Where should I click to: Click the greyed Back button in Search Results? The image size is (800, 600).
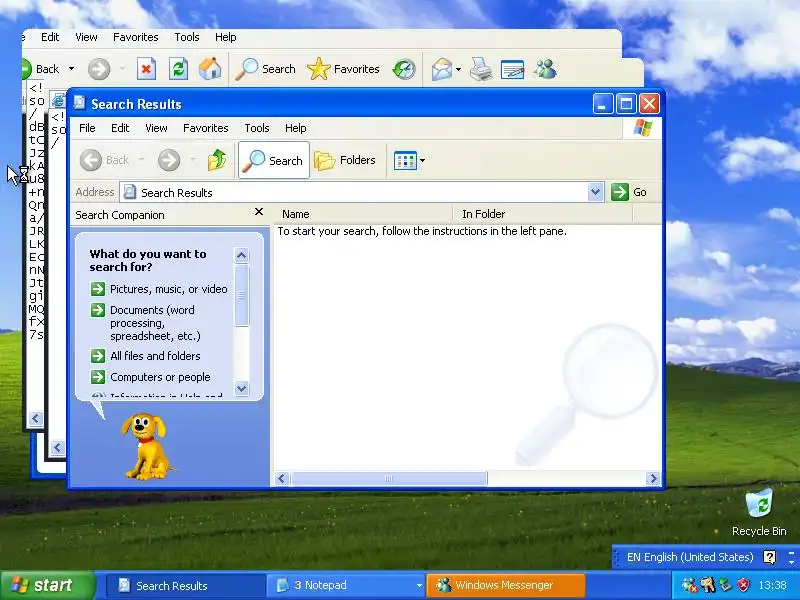coord(105,160)
